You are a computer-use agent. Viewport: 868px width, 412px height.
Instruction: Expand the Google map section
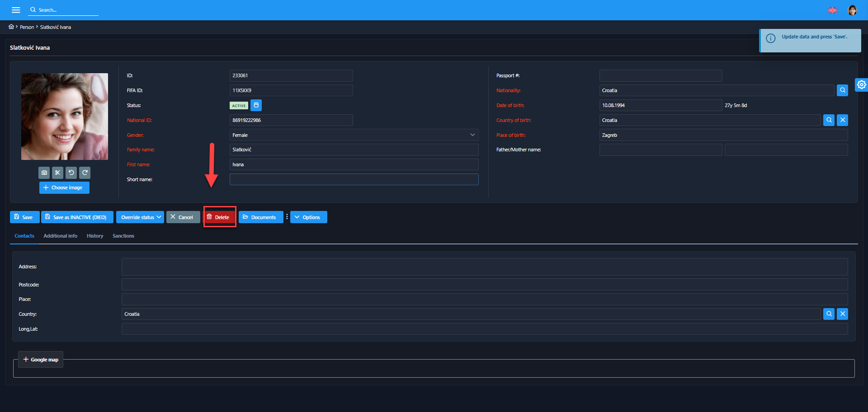coord(41,360)
